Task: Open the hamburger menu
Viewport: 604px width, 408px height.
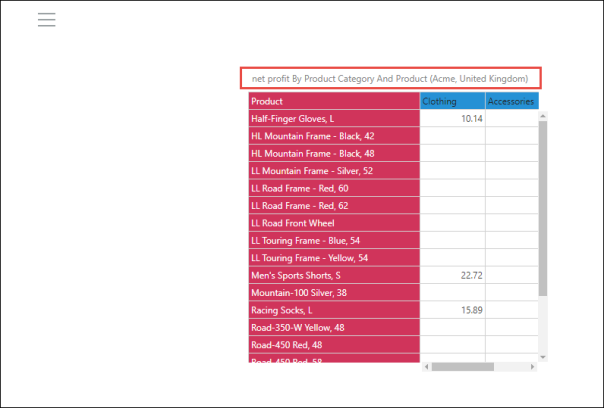Action: 46,20
